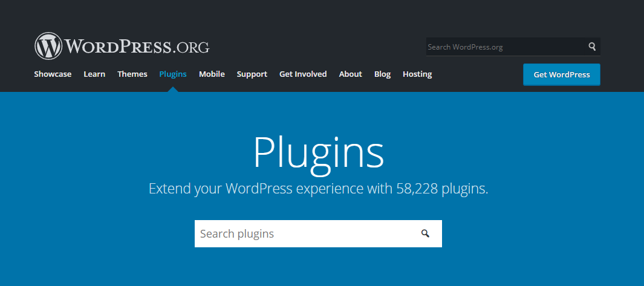The height and width of the screenshot is (286, 644).
Task: Click the circular WordPress W logo icon
Action: [x=48, y=46]
